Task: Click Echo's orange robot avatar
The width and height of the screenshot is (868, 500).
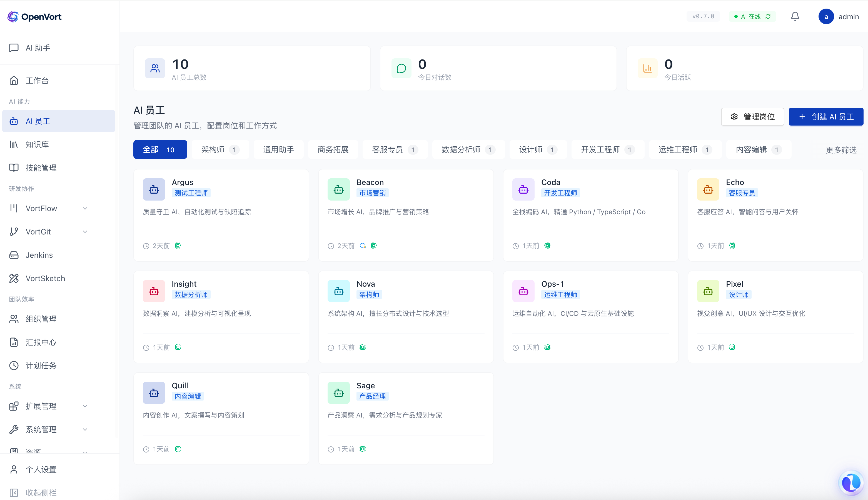Action: pyautogui.click(x=708, y=189)
